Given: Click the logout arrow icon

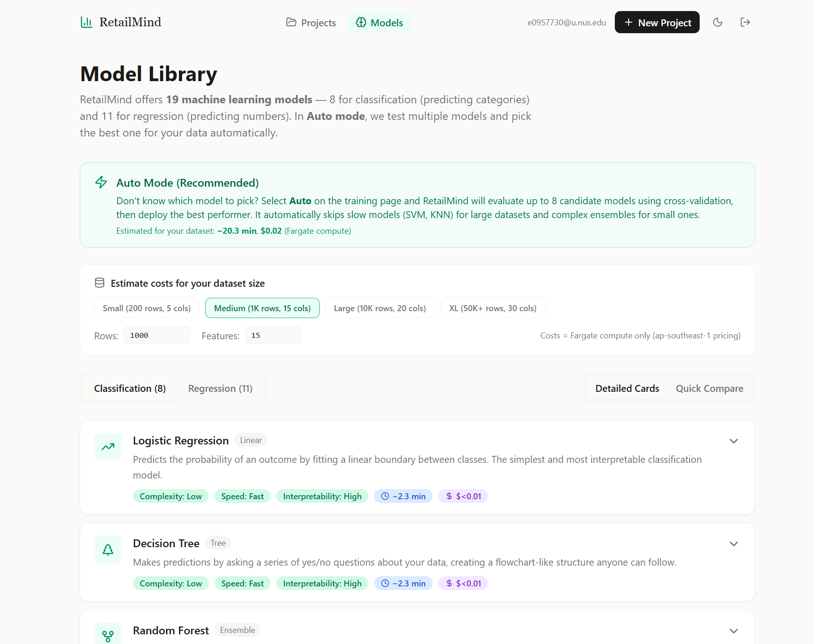Looking at the screenshot, I should point(745,22).
